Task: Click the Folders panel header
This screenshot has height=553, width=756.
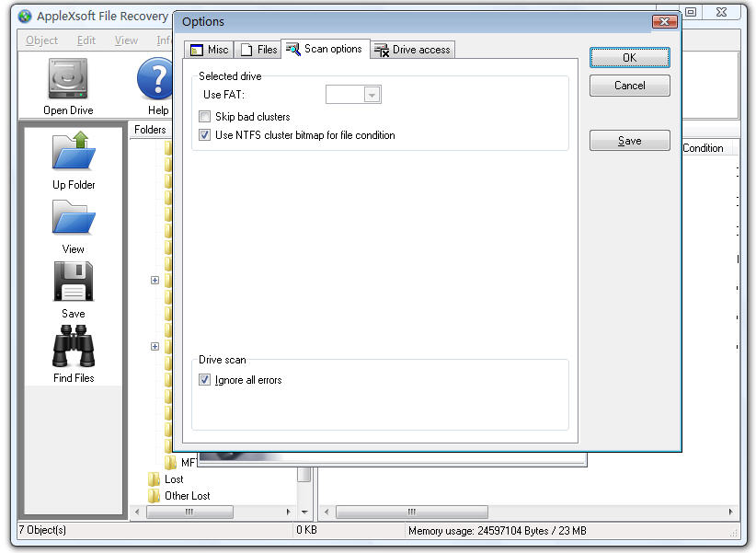Action: tap(150, 130)
